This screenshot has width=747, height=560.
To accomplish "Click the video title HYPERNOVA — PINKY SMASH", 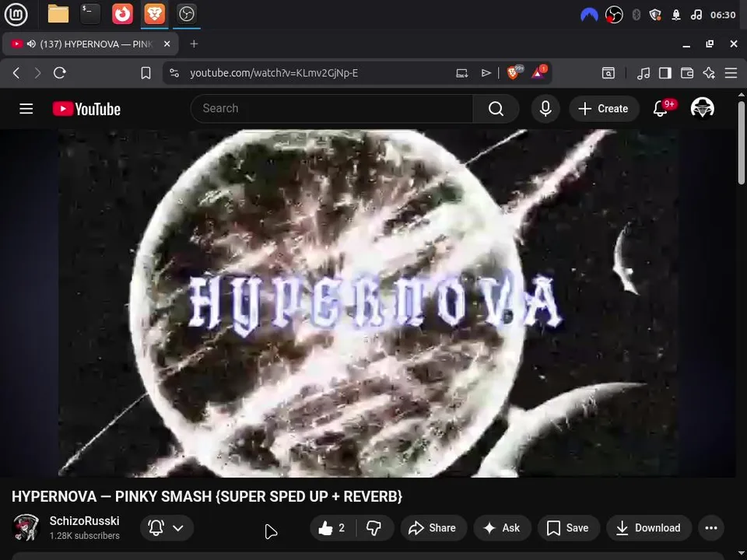I will coord(207,497).
